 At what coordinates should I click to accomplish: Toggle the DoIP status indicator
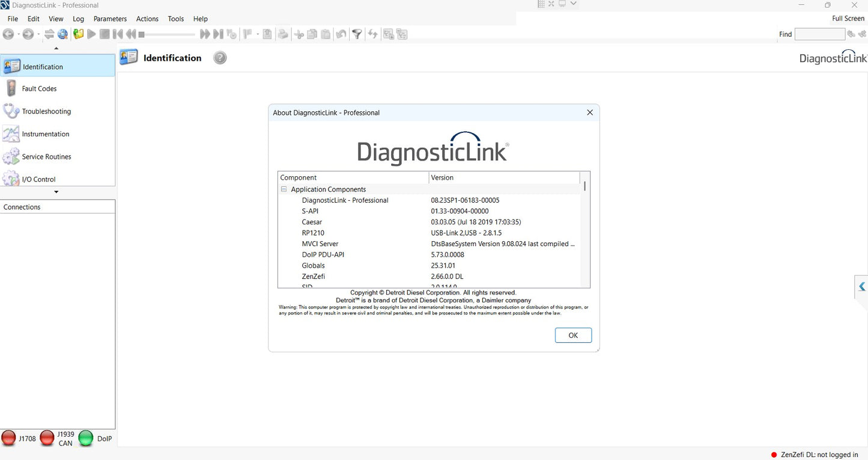pyautogui.click(x=85, y=438)
